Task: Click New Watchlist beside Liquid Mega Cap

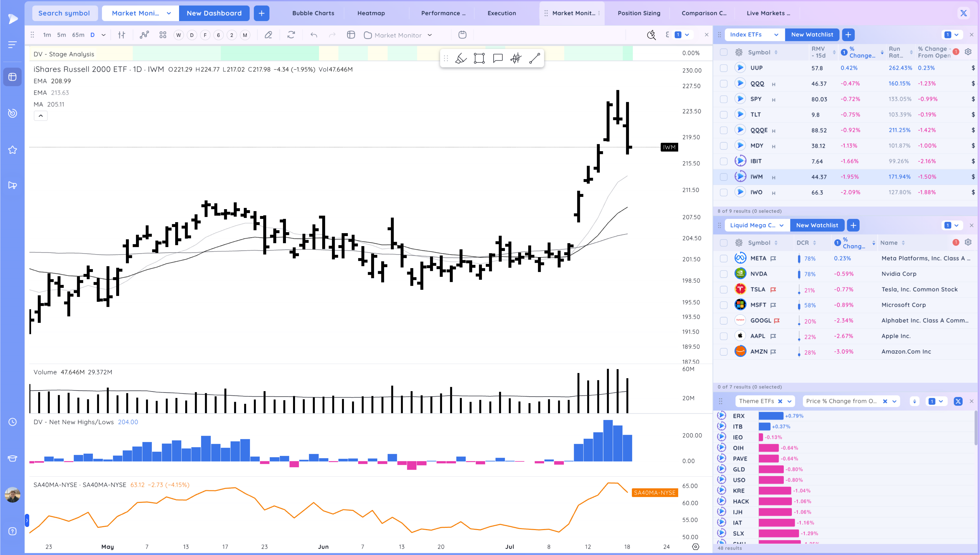Action: pos(817,225)
